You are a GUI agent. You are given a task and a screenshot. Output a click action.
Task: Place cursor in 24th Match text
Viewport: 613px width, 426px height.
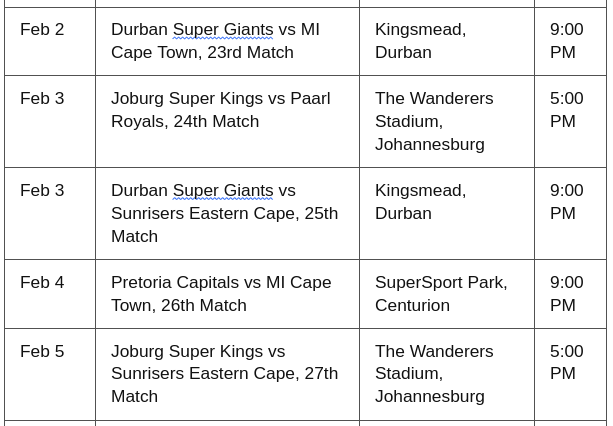(216, 122)
